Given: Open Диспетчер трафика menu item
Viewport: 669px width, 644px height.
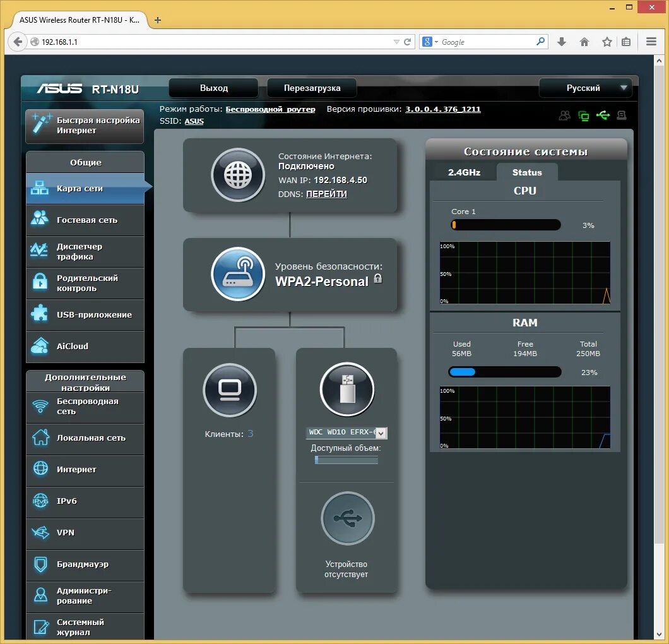Looking at the screenshot, I should point(85,251).
